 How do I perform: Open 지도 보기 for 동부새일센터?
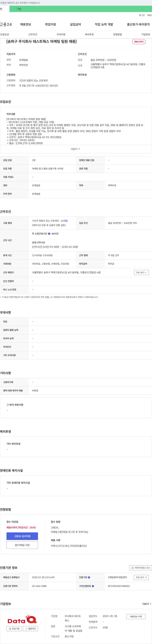click(141, 578)
